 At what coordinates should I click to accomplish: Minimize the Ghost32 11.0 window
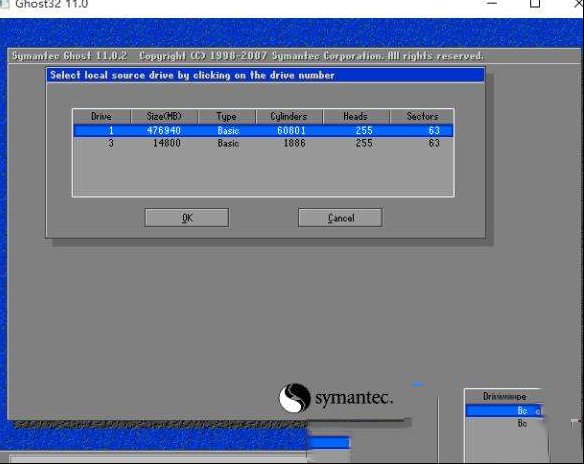click(x=492, y=3)
